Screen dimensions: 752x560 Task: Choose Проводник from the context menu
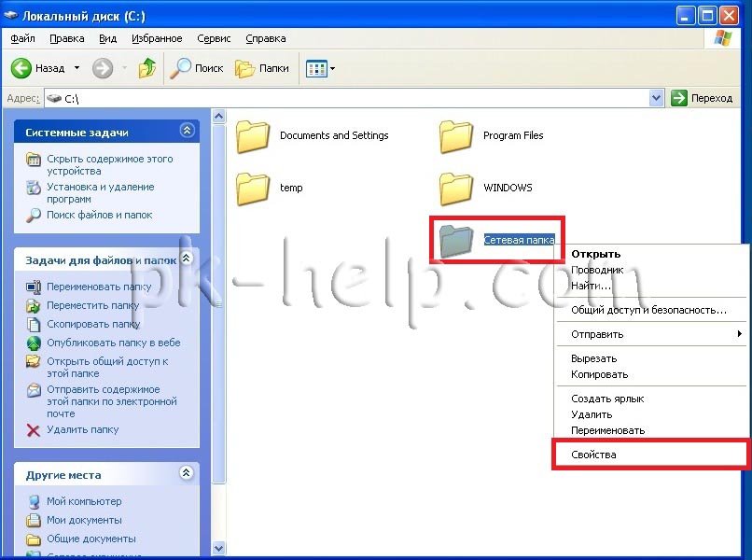click(x=651, y=270)
